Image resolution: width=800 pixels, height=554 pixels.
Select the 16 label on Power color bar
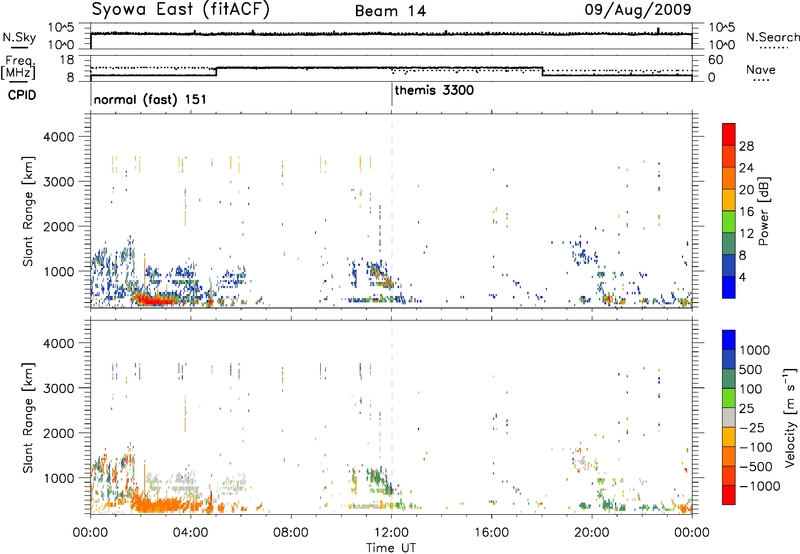[x=746, y=212]
